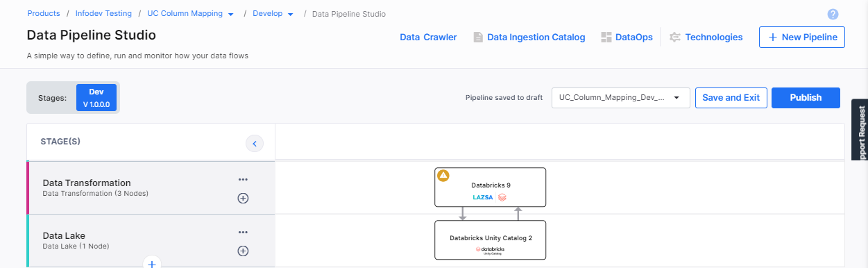Viewport: 868px width, 268px height.
Task: Click the Databricks Unity Catalog logo
Action: pos(490,250)
